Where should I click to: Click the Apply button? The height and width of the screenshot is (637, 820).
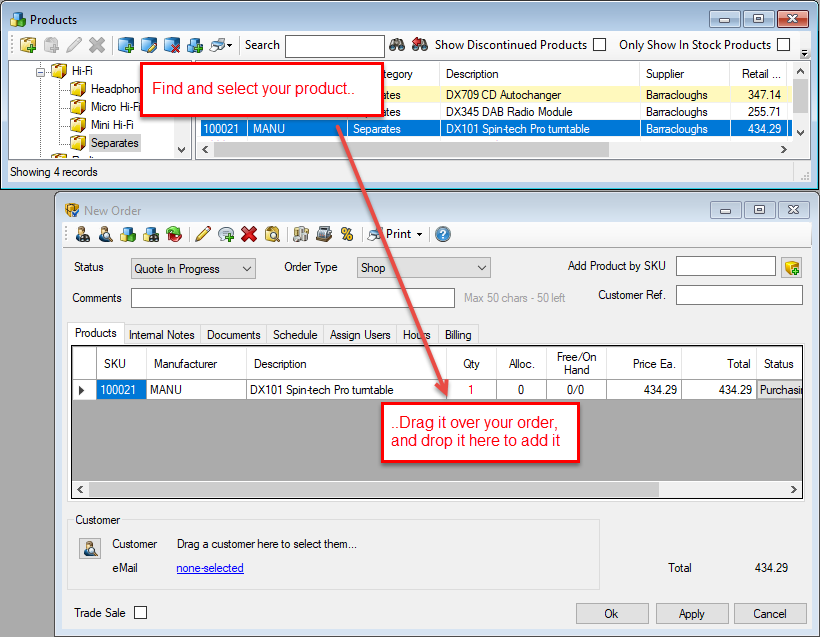click(691, 613)
